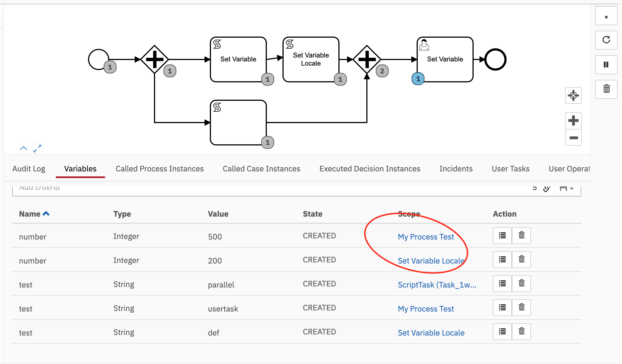Select the Set Variable user task node
Image resolution: width=622 pixels, height=364 pixels.
click(445, 59)
